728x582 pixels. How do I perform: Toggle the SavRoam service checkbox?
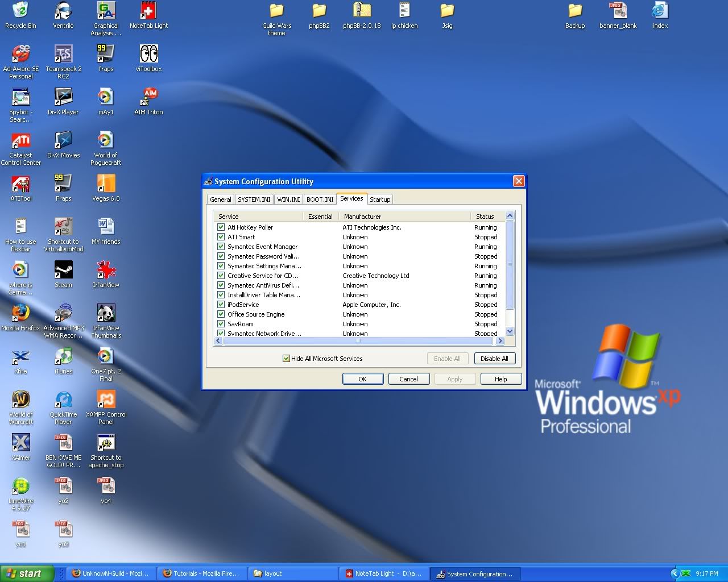coord(221,324)
